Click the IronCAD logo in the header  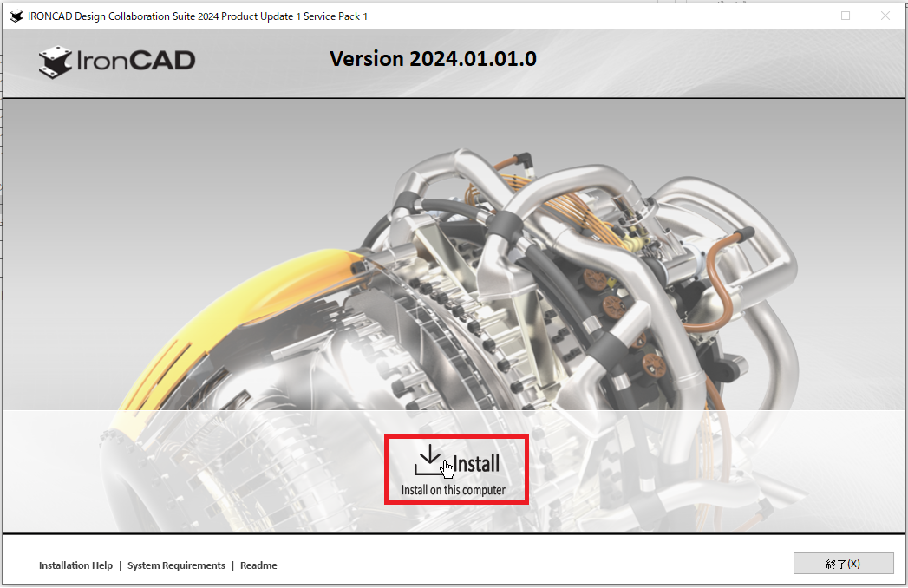117,62
